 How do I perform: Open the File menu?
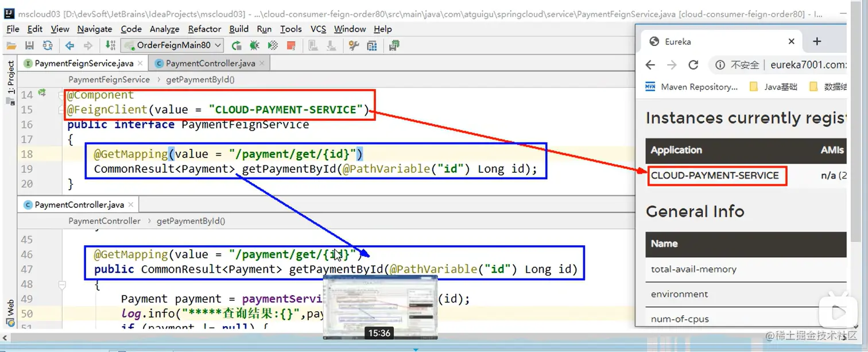click(x=13, y=29)
